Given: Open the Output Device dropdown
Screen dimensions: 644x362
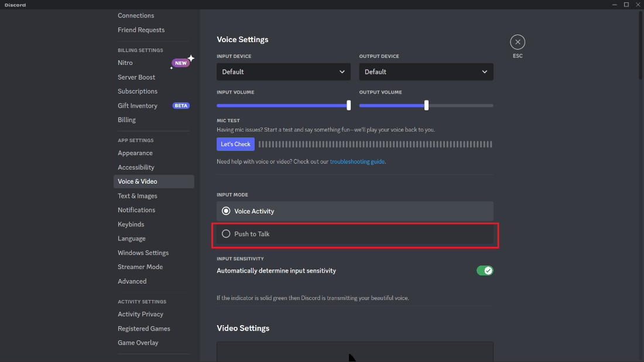Looking at the screenshot, I should 426,72.
